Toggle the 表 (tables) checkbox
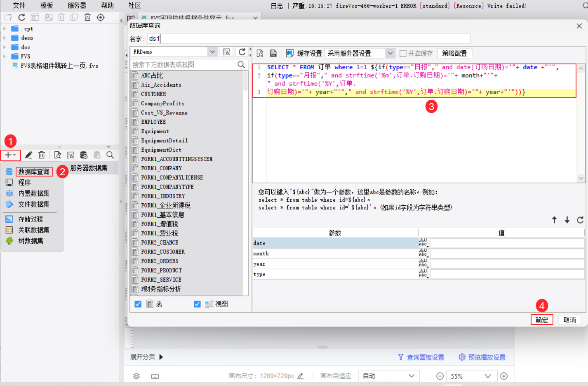 tap(138, 304)
